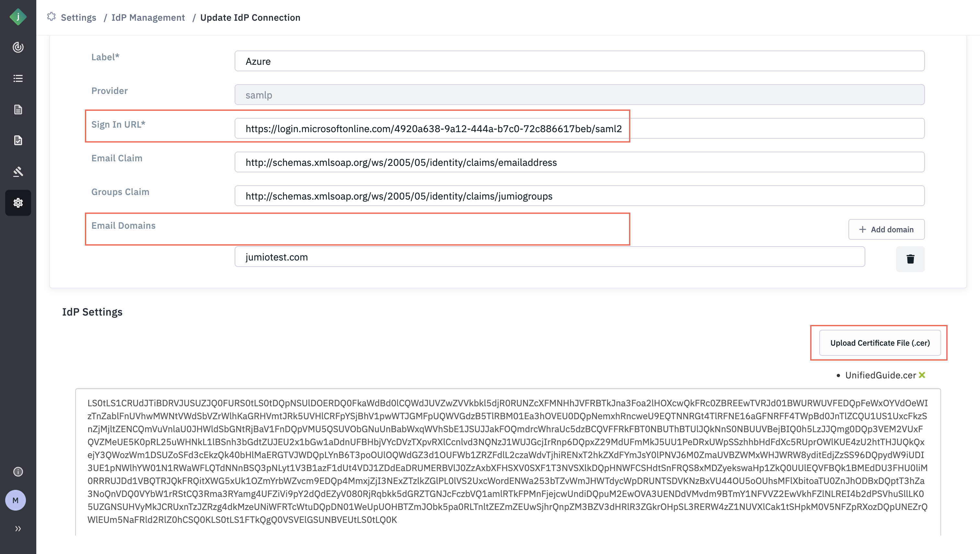Click Upload Certificate File (.cer)

pos(880,343)
